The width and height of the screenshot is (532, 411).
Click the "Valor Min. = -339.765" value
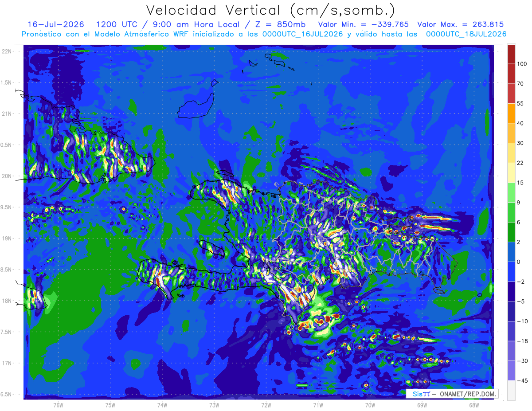pos(364,24)
